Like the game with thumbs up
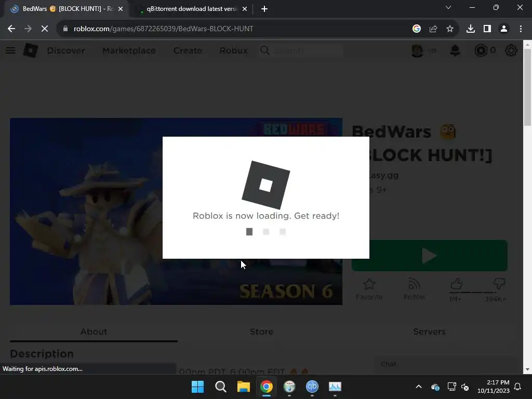 (x=456, y=284)
